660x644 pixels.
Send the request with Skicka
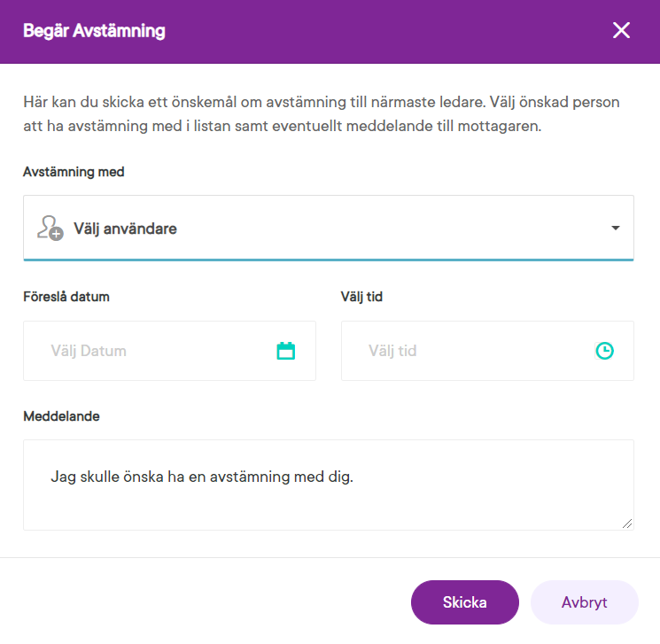coord(464,602)
